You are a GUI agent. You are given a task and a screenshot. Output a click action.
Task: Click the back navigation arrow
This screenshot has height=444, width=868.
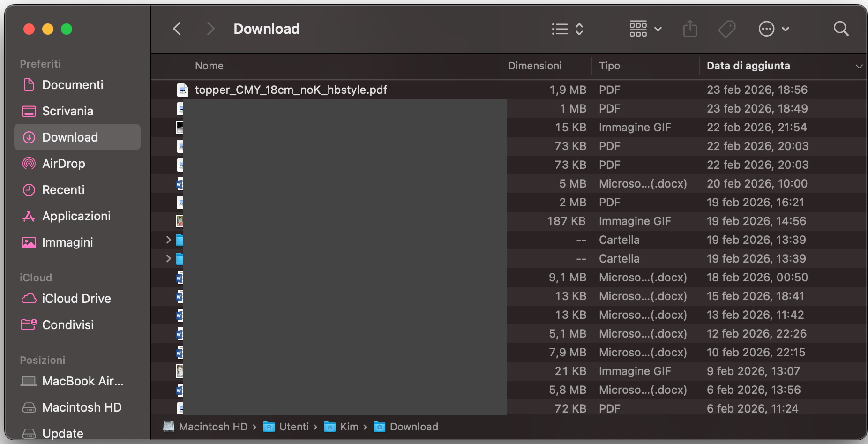(177, 29)
